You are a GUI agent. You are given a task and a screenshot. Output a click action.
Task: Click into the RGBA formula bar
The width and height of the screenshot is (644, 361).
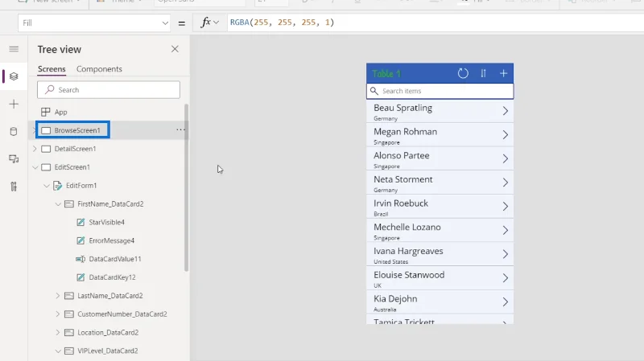click(436, 23)
